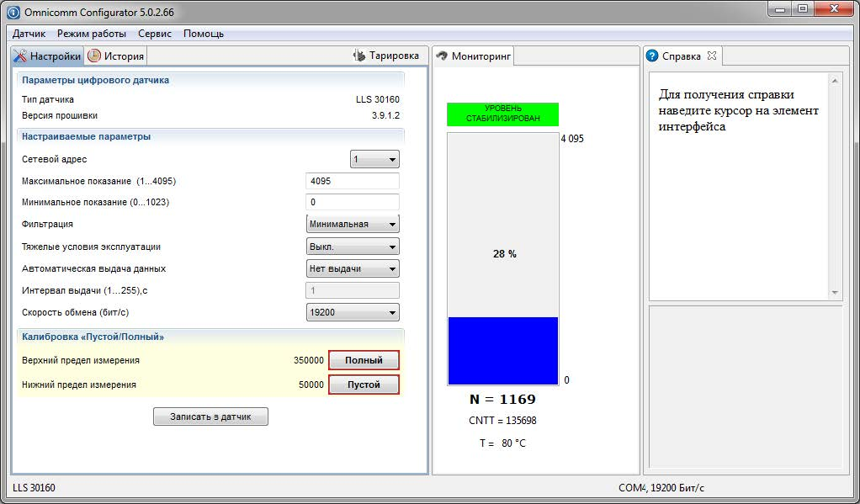Screen dimensions: 860x504
Task: Click the Максимальное показание input field
Action: click(352, 181)
